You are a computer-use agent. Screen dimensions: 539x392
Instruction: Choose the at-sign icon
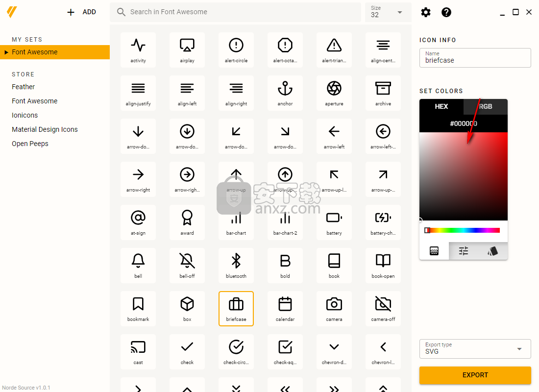(x=138, y=222)
